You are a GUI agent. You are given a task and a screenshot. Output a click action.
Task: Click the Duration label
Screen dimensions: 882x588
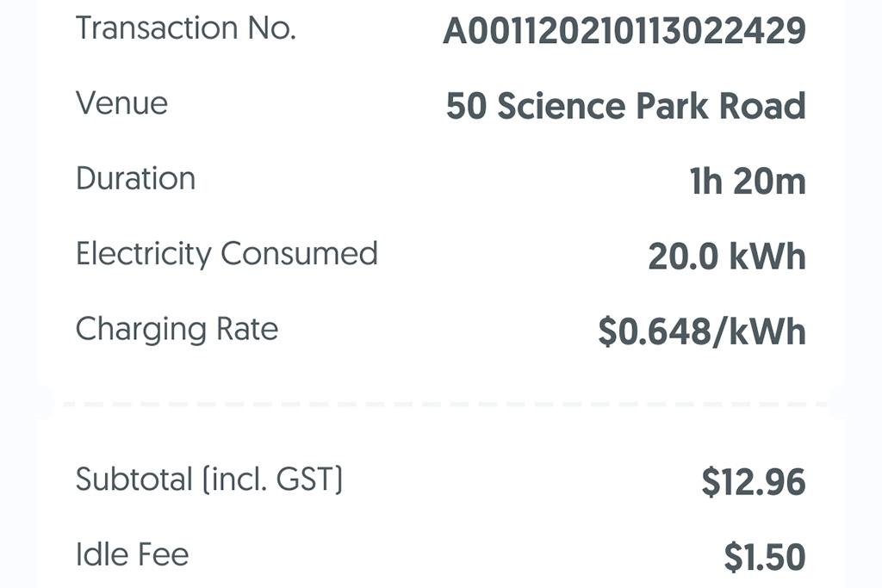click(x=135, y=179)
